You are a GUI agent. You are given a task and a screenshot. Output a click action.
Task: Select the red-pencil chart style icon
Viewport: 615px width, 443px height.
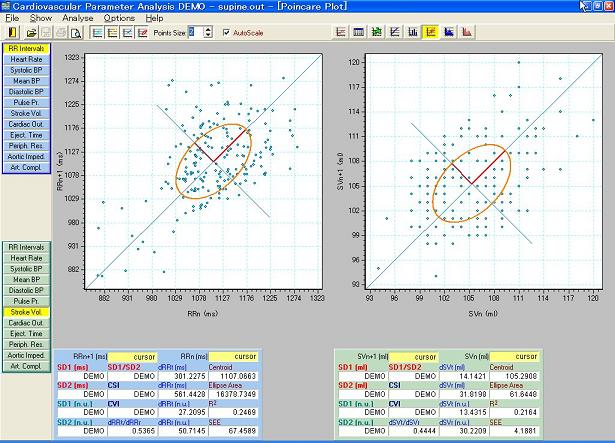click(x=142, y=33)
